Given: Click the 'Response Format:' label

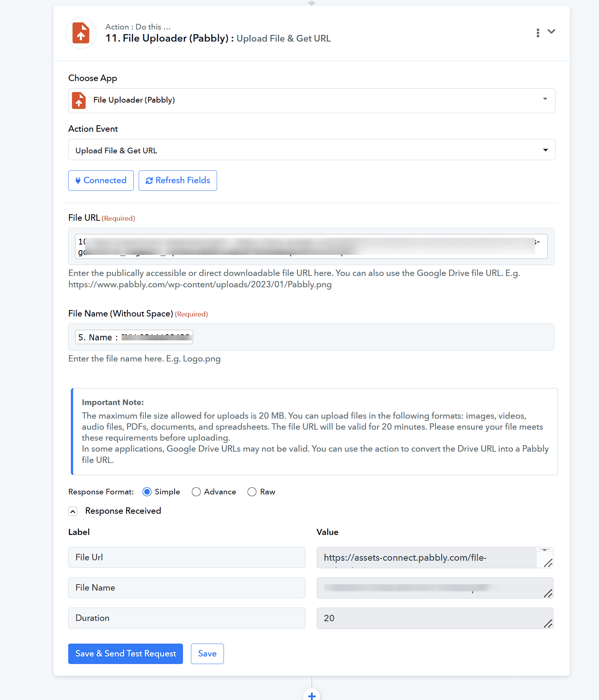Looking at the screenshot, I should coord(101,492).
